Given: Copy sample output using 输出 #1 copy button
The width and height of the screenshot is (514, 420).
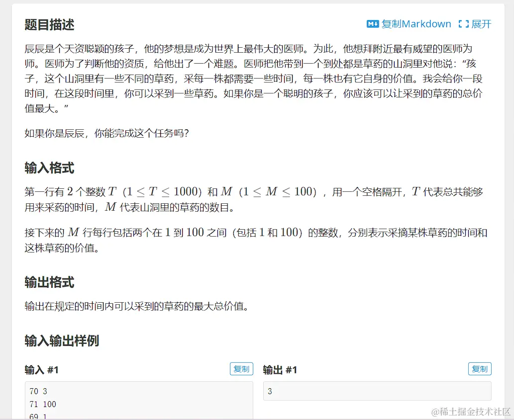Looking at the screenshot, I should [x=479, y=369].
